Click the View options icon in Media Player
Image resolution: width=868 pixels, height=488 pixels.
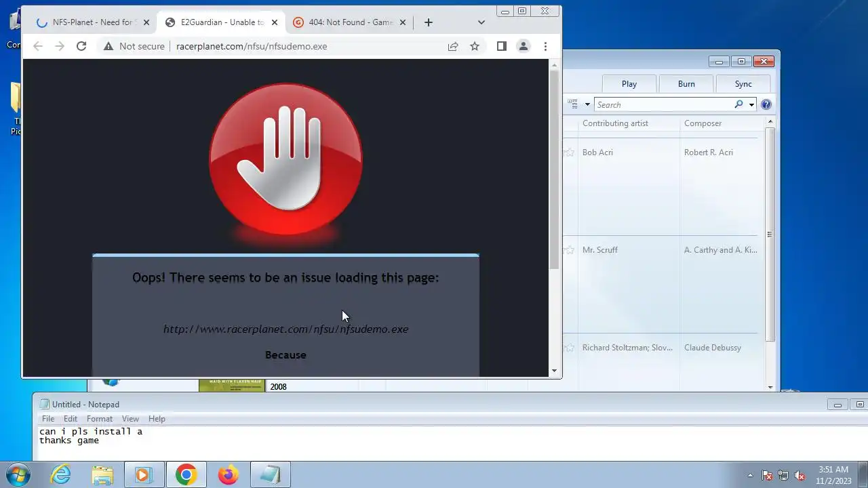click(574, 104)
